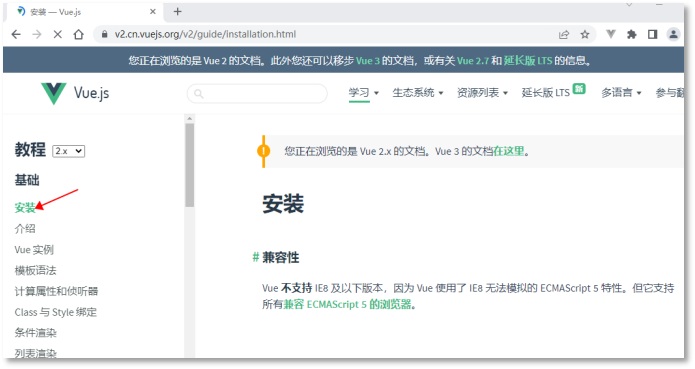Screen dimensions: 695x369
Task: Select 介绍 in the sidebar
Action: click(25, 229)
